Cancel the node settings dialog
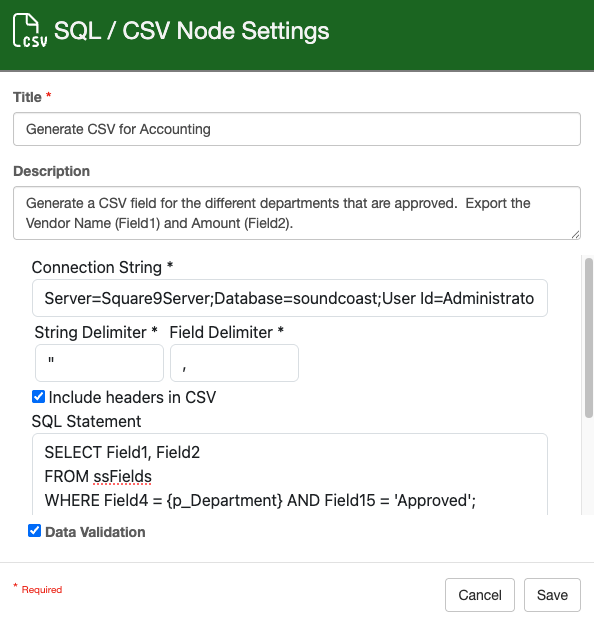 (x=480, y=595)
